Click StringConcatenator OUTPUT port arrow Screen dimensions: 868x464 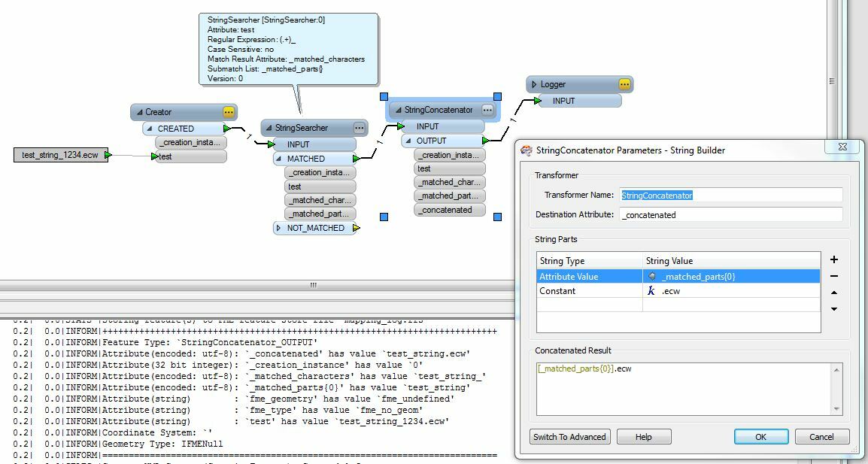pyautogui.click(x=485, y=141)
